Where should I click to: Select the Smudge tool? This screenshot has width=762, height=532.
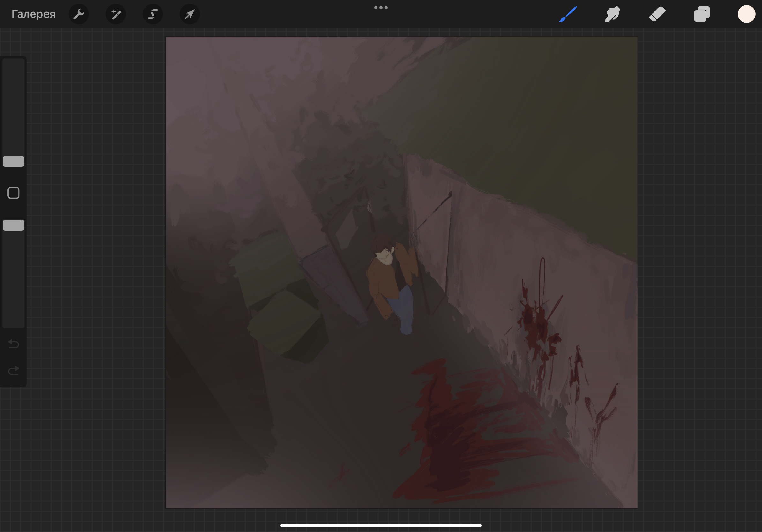pyautogui.click(x=612, y=14)
